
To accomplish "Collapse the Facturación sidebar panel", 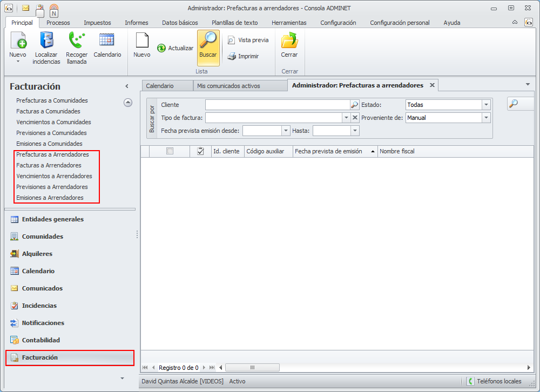I will pos(127,86).
